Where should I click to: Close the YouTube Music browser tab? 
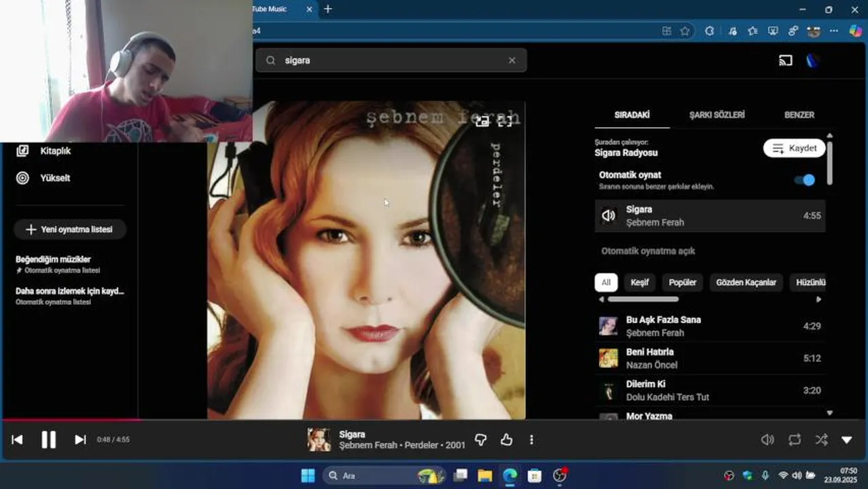(309, 10)
